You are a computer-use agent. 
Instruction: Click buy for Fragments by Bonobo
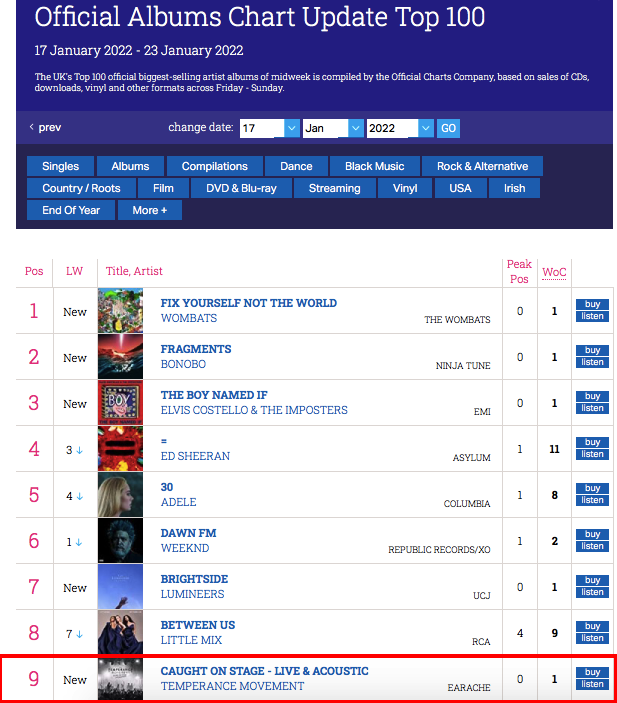[592, 351]
